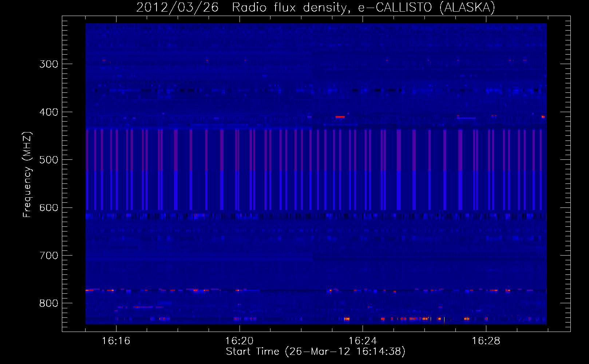Click the '400' frequency tick label
The image size is (589, 364).
[x=49, y=112]
